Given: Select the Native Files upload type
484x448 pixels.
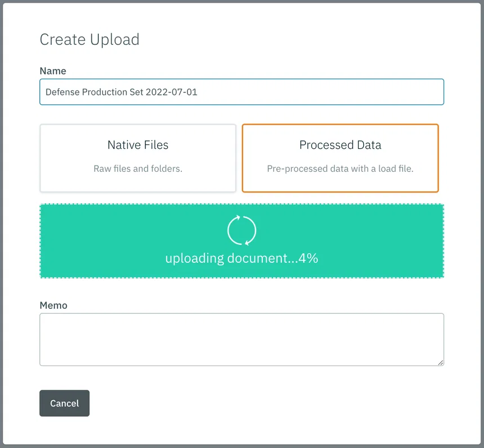Looking at the screenshot, I should 138,158.
